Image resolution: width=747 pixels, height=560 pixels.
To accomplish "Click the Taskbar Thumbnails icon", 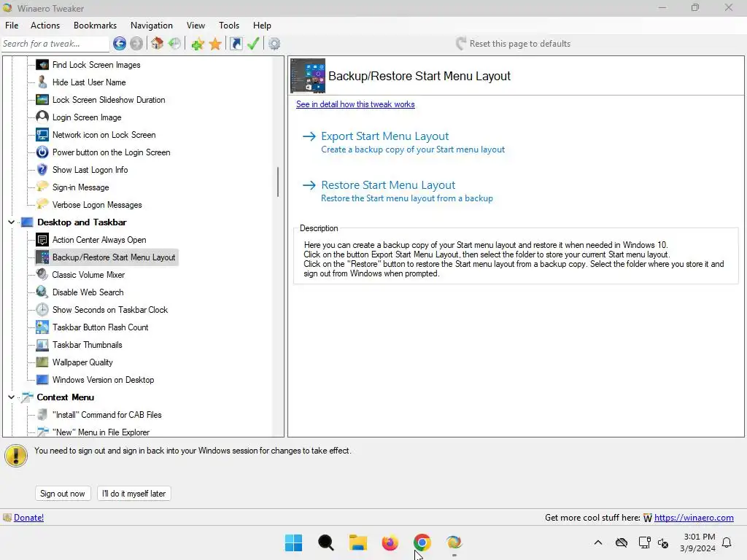I will (x=42, y=345).
